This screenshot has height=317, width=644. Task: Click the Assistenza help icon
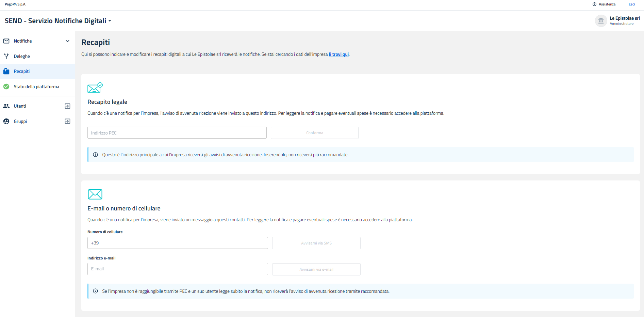pos(594,4)
